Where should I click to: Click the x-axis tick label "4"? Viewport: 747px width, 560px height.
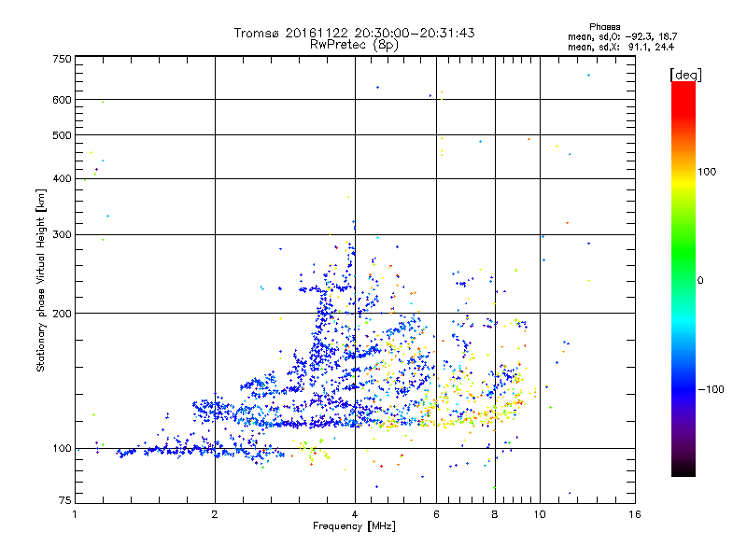pos(355,514)
